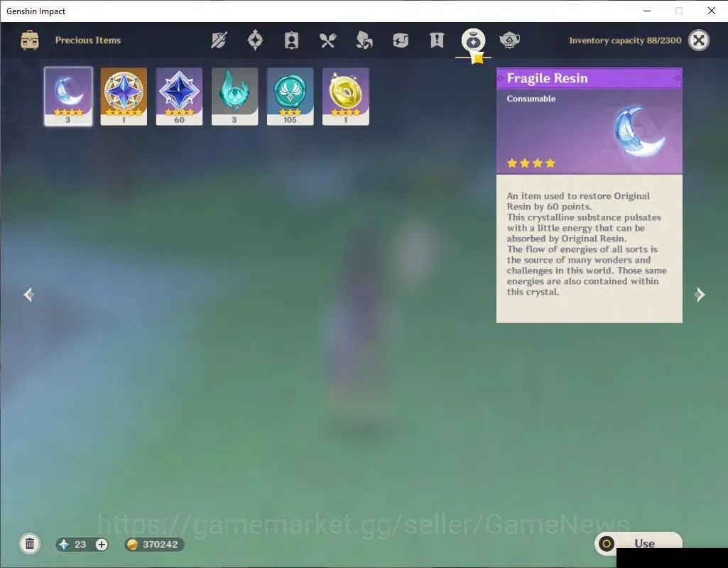
Task: Open the Artifacts inventory tab
Action: point(255,40)
